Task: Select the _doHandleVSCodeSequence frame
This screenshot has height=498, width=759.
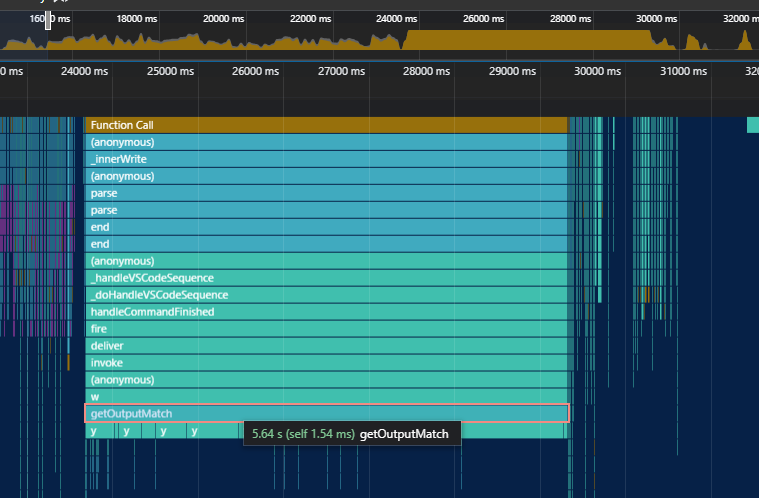Action: [326, 295]
